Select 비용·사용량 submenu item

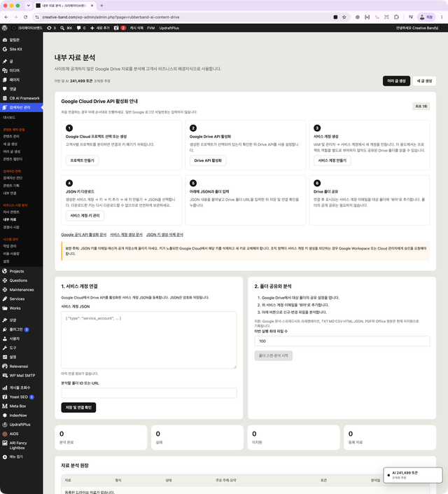[11, 254]
